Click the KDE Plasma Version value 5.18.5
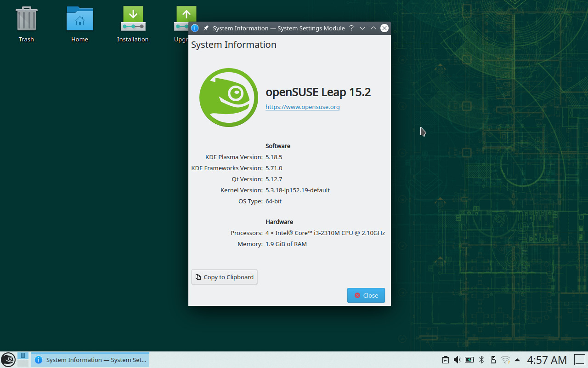The width and height of the screenshot is (588, 368). [274, 157]
